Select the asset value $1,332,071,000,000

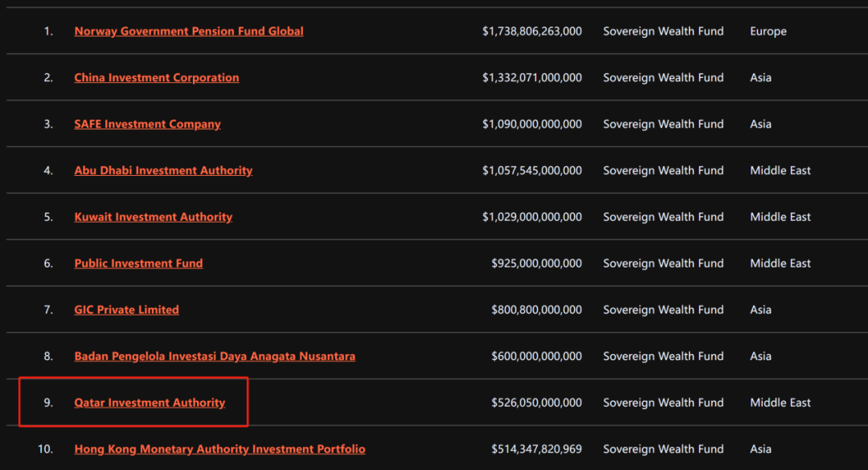[x=532, y=78]
